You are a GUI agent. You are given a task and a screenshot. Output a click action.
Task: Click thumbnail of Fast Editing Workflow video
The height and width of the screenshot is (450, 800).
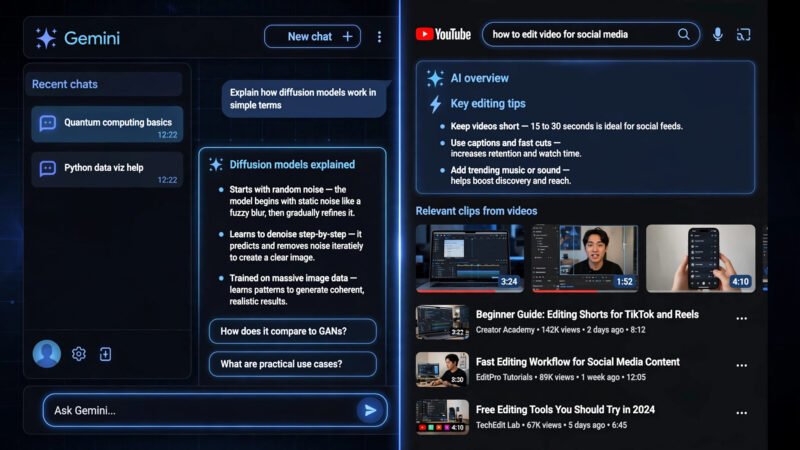click(x=442, y=369)
